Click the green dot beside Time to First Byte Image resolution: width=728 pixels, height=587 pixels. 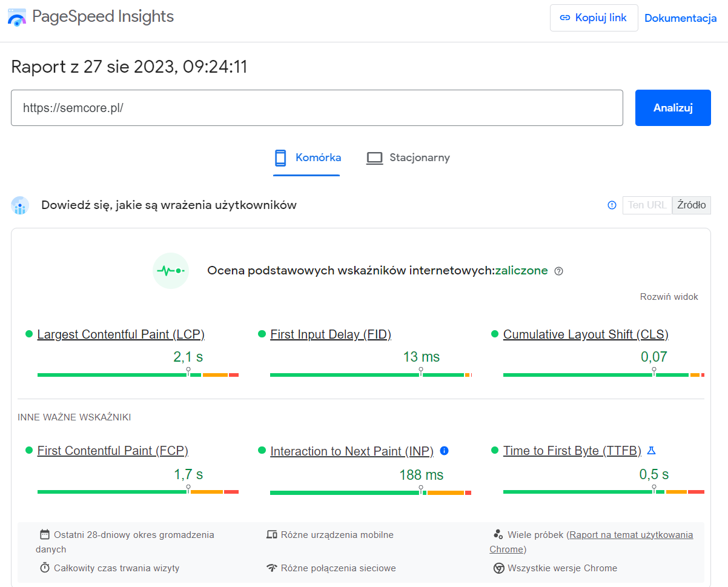[494, 450]
